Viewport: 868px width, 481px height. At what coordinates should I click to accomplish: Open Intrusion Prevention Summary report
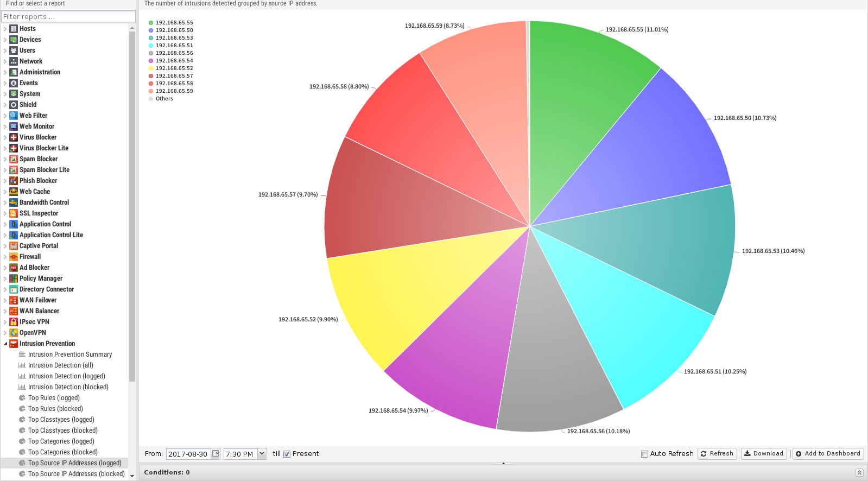70,355
